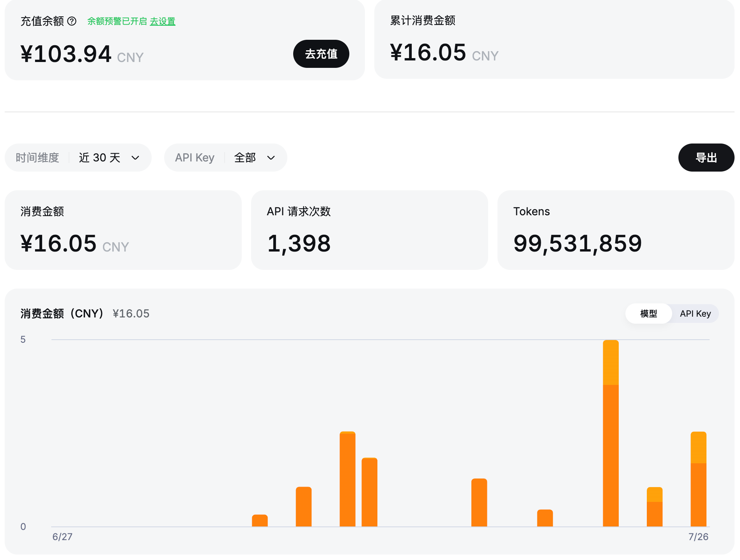Image resolution: width=740 pixels, height=560 pixels.
Task: Switch chart view to 模型 tab
Action: click(x=648, y=314)
